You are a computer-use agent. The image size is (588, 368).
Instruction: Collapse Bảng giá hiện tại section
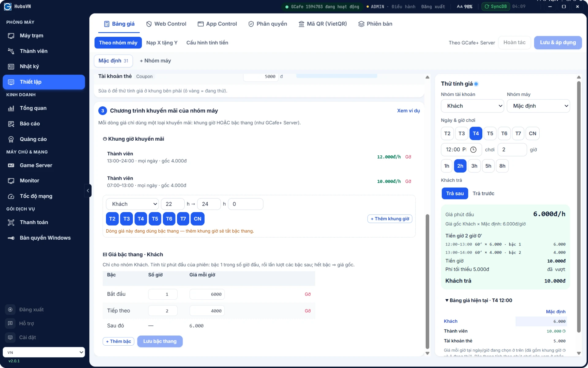point(478,300)
